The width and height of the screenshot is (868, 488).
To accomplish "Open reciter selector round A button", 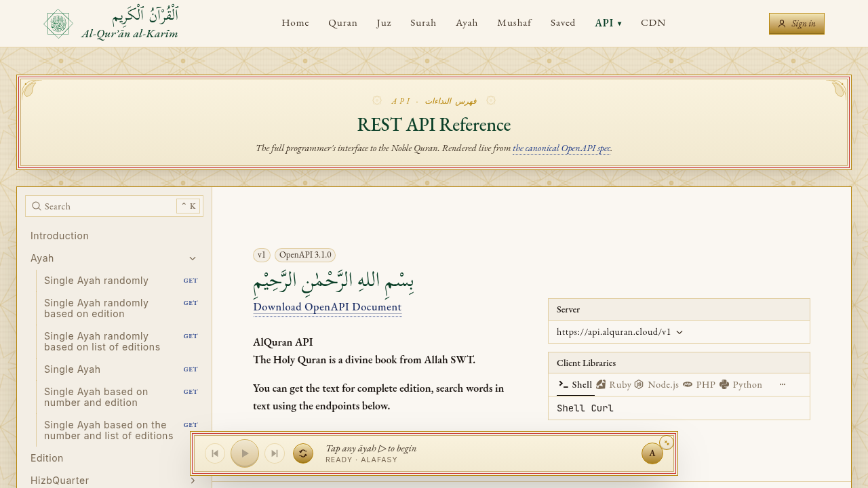I will [x=652, y=453].
